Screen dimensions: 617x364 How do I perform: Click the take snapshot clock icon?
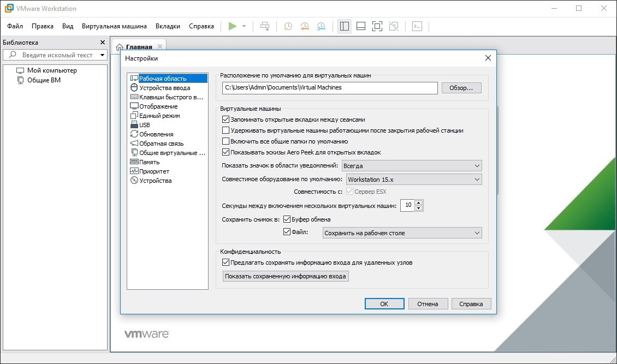click(x=287, y=26)
